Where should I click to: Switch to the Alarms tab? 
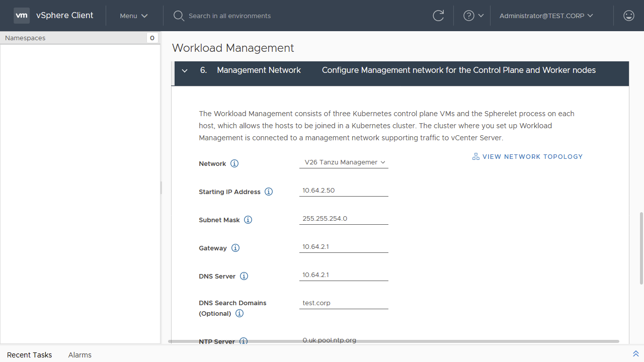(80, 355)
